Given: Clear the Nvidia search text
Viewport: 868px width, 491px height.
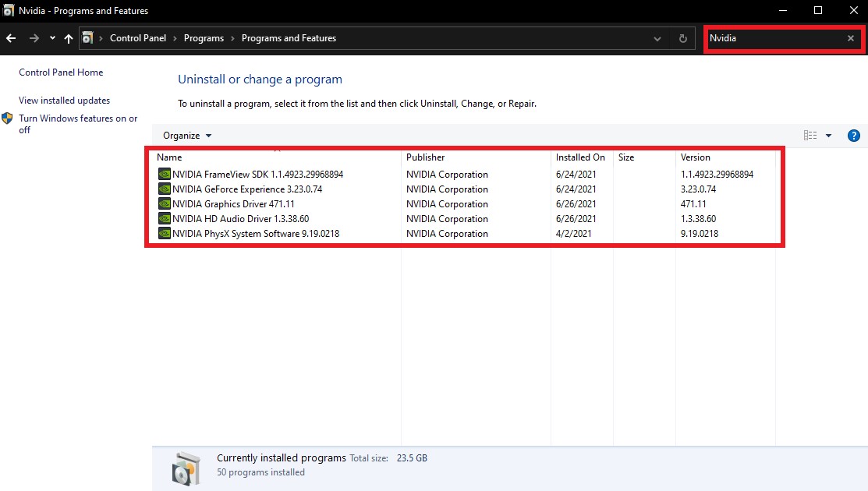Looking at the screenshot, I should (x=850, y=38).
